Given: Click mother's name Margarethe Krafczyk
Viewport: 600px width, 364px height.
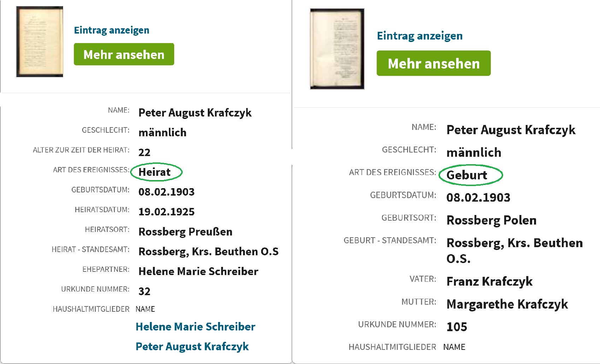Looking at the screenshot, I should [x=507, y=304].
